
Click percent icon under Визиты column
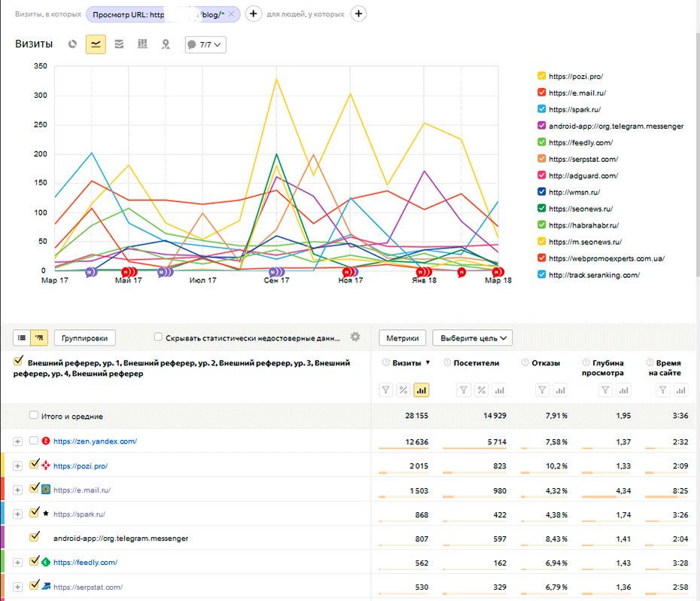403,391
